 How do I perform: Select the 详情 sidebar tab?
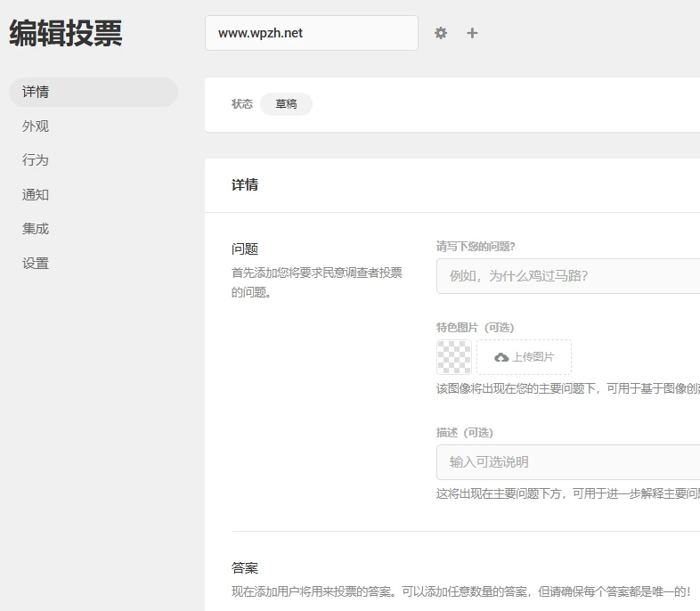[94, 92]
